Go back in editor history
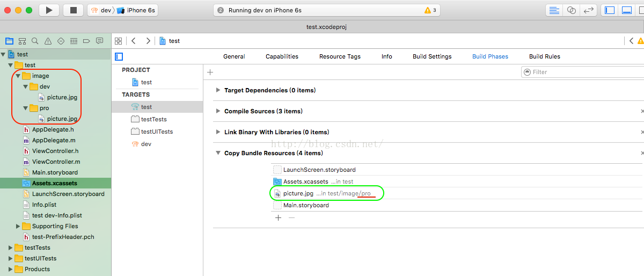This screenshot has height=276, width=644. click(134, 41)
